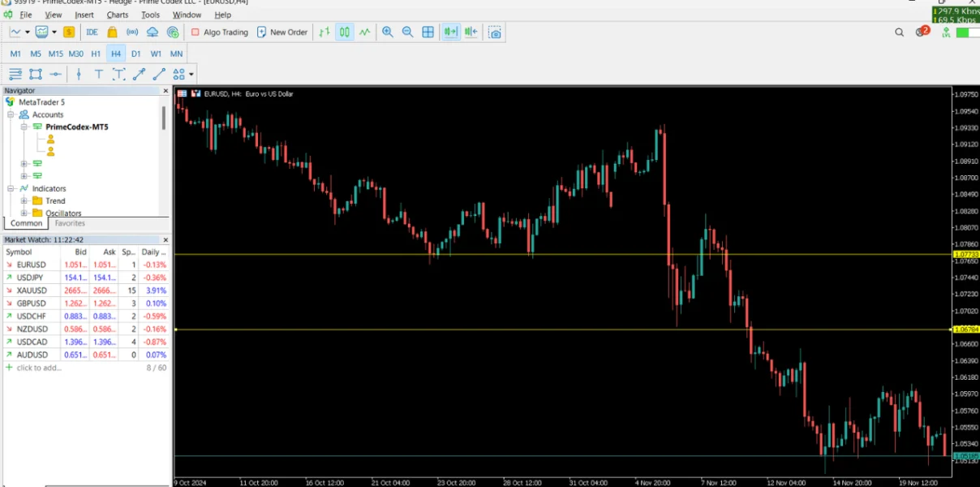Zoom out on the chart
The image size is (980, 487).
(407, 32)
